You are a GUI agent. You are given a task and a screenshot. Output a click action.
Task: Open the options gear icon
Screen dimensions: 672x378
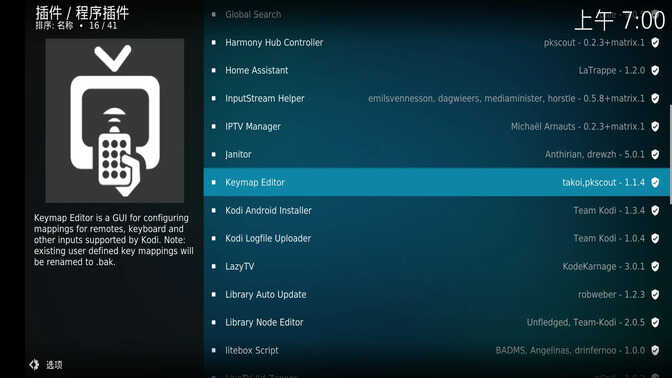click(34, 365)
